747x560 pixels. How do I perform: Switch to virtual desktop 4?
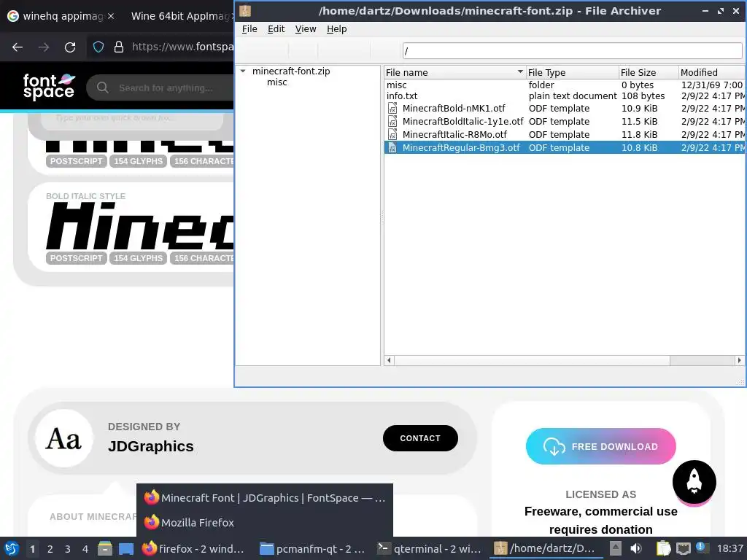point(85,549)
